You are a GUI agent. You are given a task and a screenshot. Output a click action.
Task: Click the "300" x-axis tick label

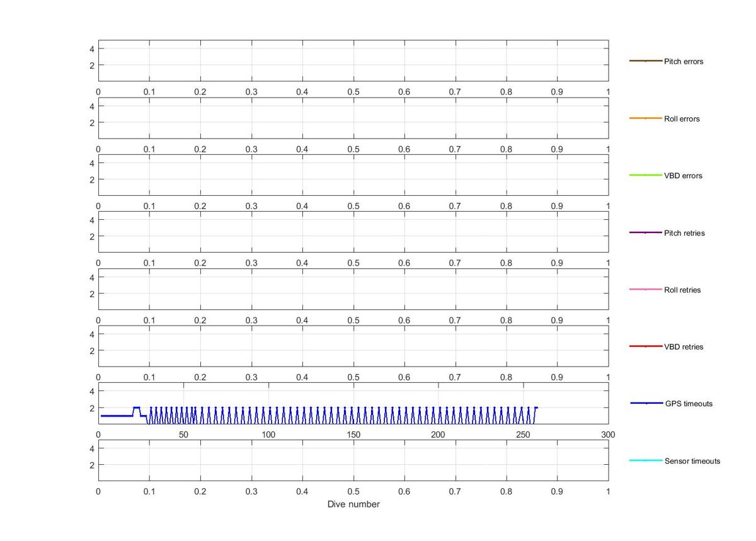point(608,435)
